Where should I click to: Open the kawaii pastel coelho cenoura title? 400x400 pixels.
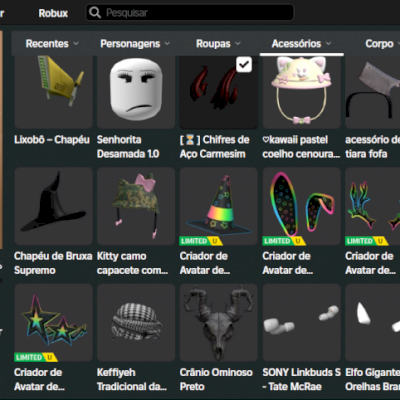[301, 147]
